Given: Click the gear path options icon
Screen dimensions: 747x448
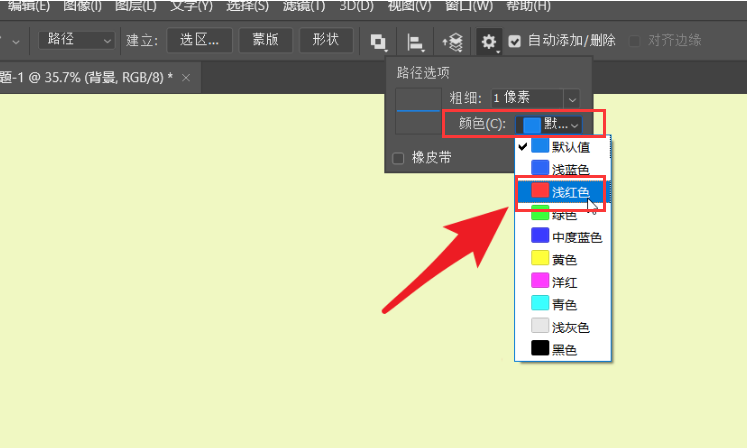Looking at the screenshot, I should tap(489, 42).
